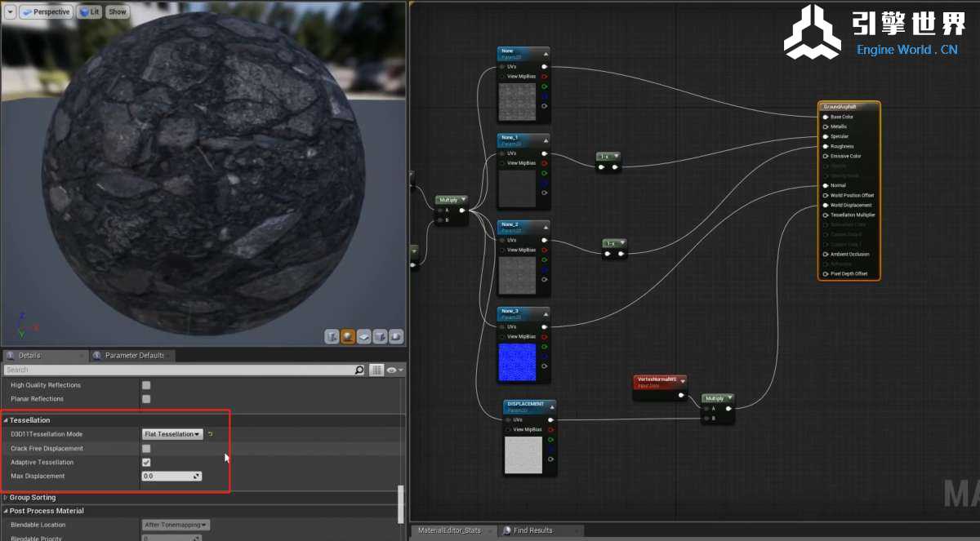Open the Details view options eye icon

point(394,370)
